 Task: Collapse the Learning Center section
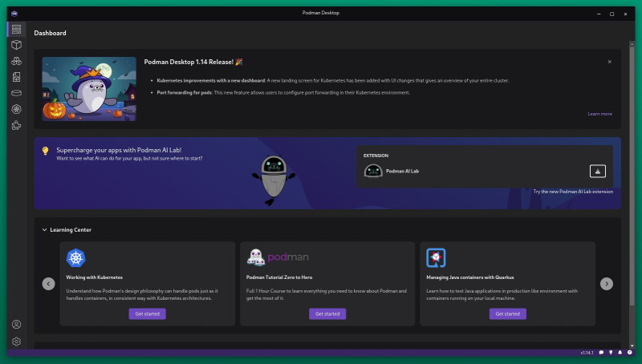click(45, 230)
